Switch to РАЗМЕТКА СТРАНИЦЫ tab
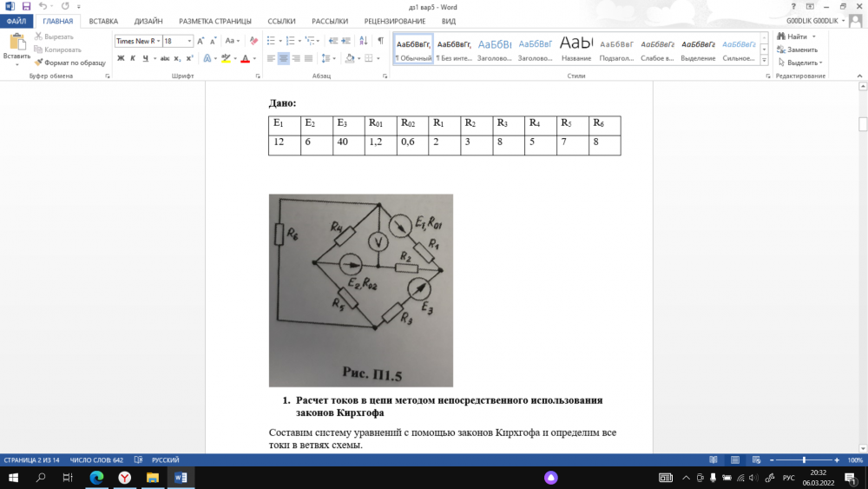This screenshot has width=868, height=489. click(x=214, y=21)
